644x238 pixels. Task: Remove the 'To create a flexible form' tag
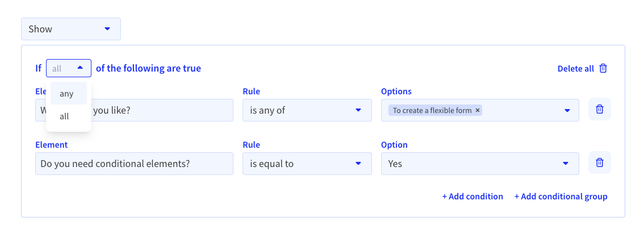coord(477,110)
